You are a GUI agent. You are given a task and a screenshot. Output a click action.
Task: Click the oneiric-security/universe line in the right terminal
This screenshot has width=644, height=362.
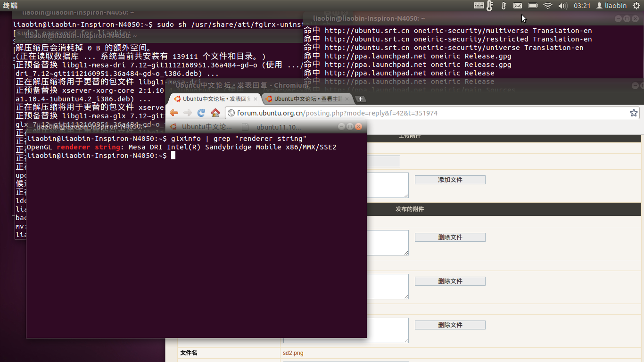point(443,48)
